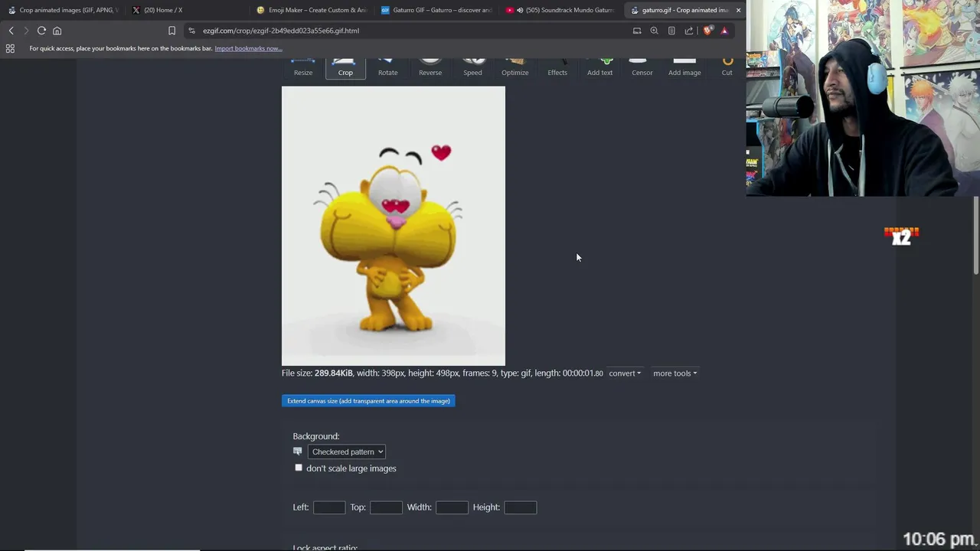Click the Width input field
Image resolution: width=980 pixels, height=551 pixels.
452,507
